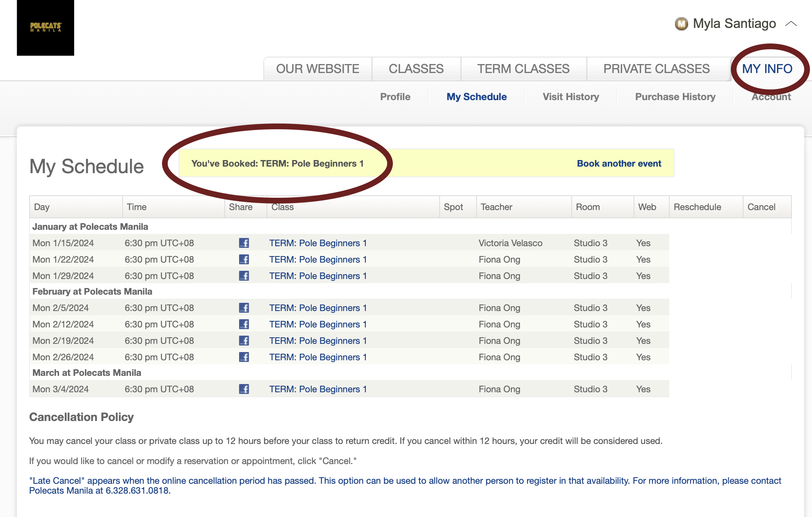Viewport: 812px width, 517px height.
Task: Click Facebook share icon for Mon 1/29/2024 class
Action: coord(244,276)
